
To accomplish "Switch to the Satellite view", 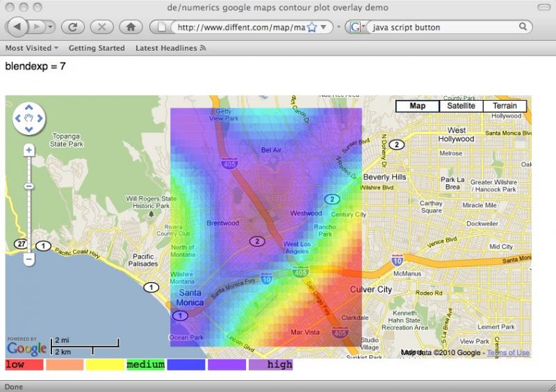I will point(461,106).
